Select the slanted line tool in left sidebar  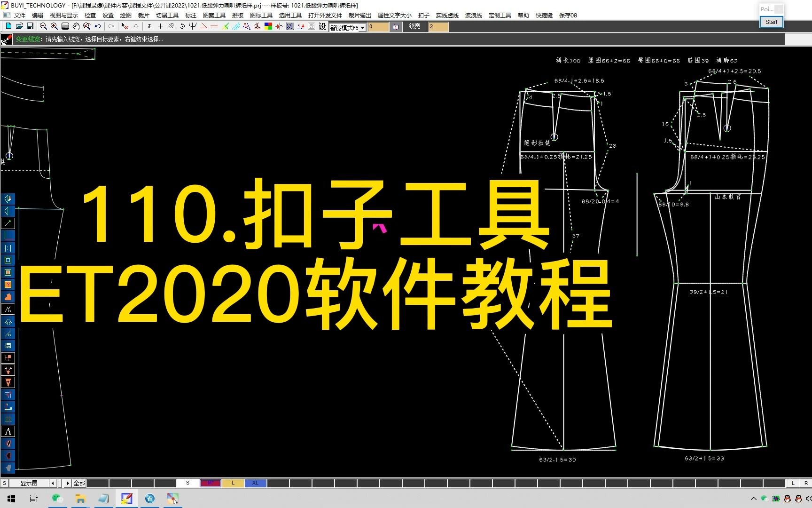tap(8, 223)
